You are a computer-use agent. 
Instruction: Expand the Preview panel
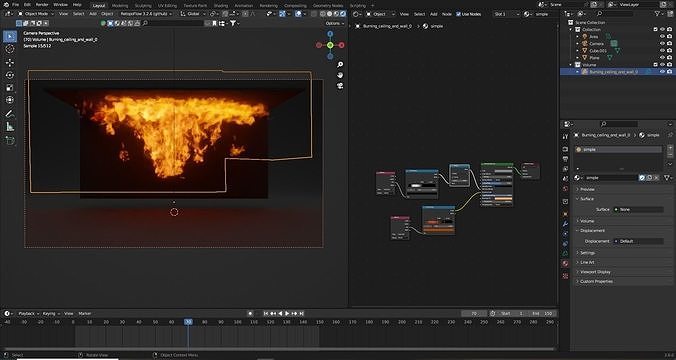[587, 189]
